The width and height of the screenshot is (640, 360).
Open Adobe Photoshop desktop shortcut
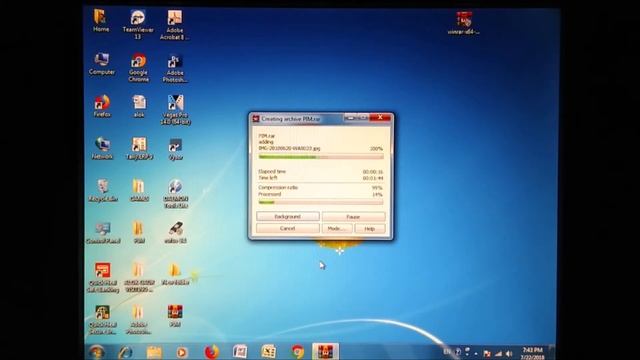click(x=175, y=68)
